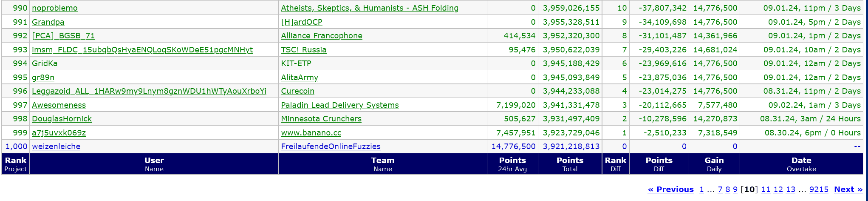This screenshot has height=201, width=868.
Task: Open weizenleiche user page
Action: pyautogui.click(x=56, y=146)
